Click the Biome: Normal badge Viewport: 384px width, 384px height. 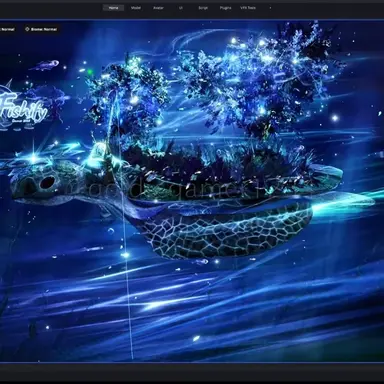point(41,29)
